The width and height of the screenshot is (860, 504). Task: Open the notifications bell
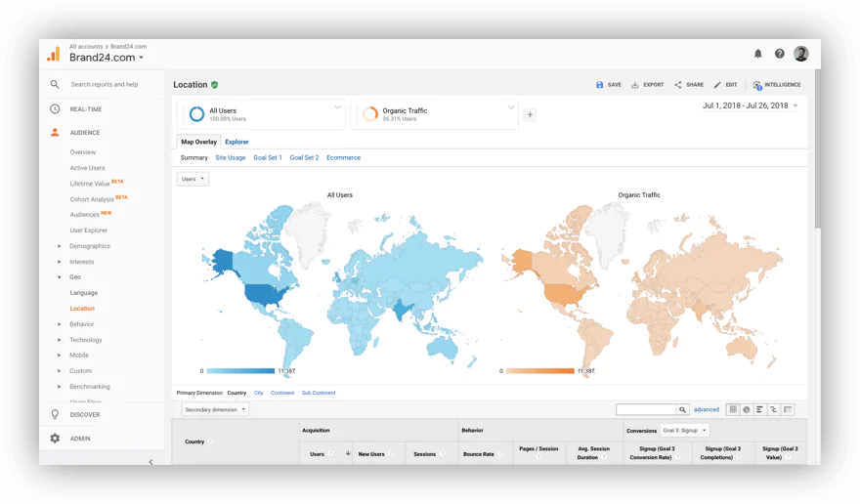tap(758, 53)
